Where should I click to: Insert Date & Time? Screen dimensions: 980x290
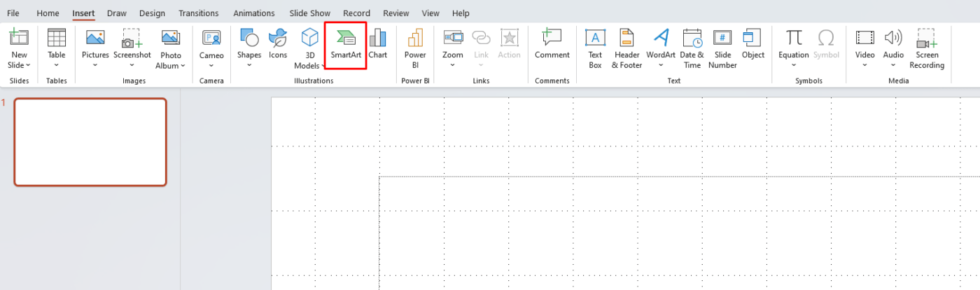[692, 48]
